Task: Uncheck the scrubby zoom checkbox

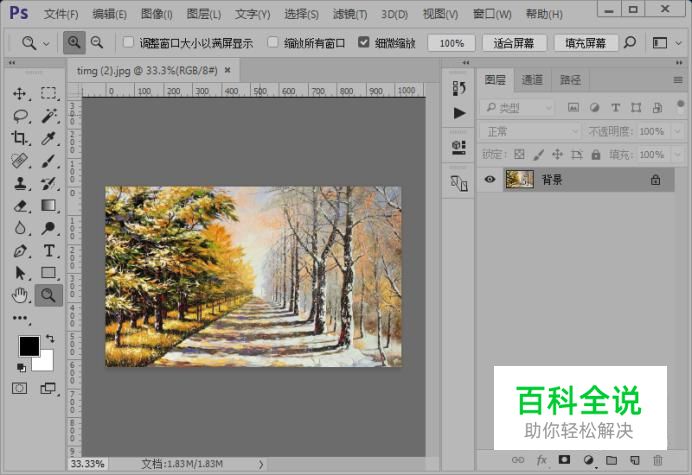Action: click(364, 42)
